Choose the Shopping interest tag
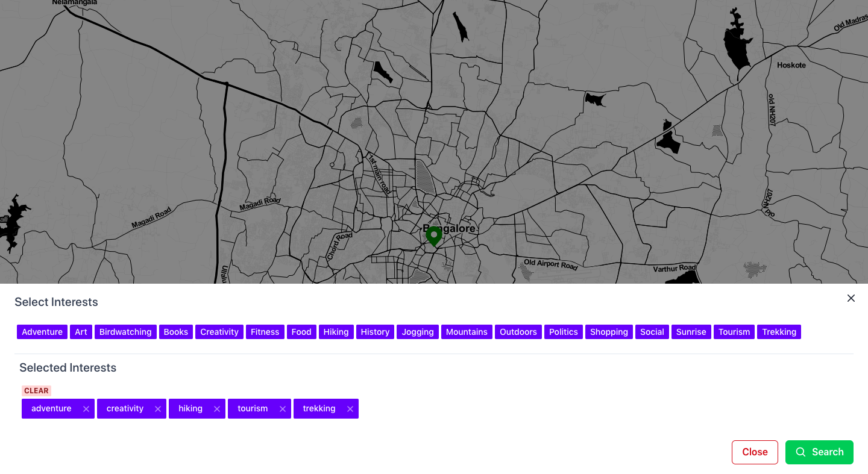This screenshot has height=474, width=868. (x=609, y=332)
